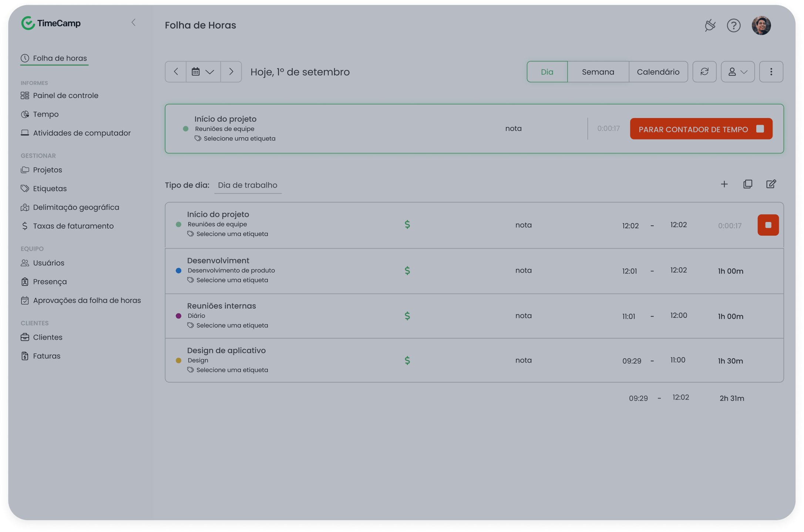
Task: Click the blue Desenvolviment color dot
Action: pyautogui.click(x=178, y=271)
